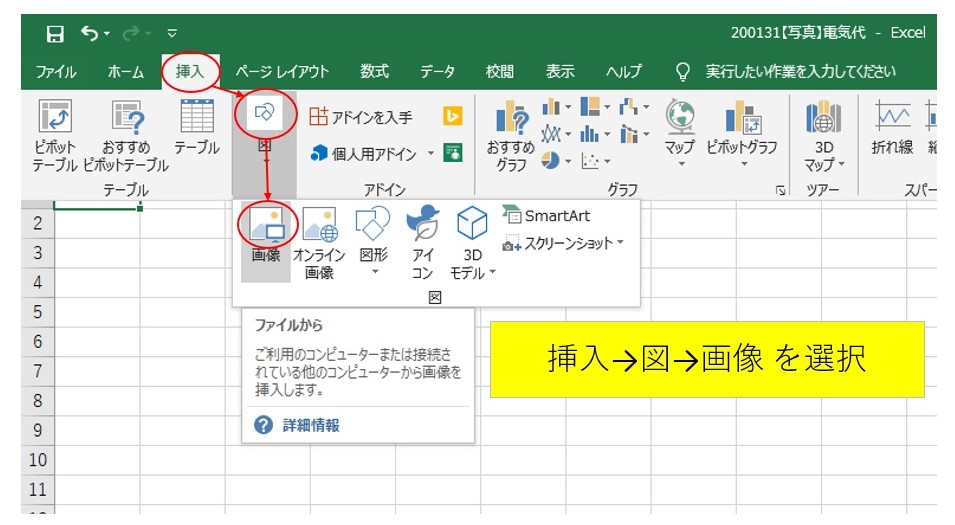Expand the 3D マップ dropdown arrow
The width and height of the screenshot is (955, 525).
pos(842,164)
